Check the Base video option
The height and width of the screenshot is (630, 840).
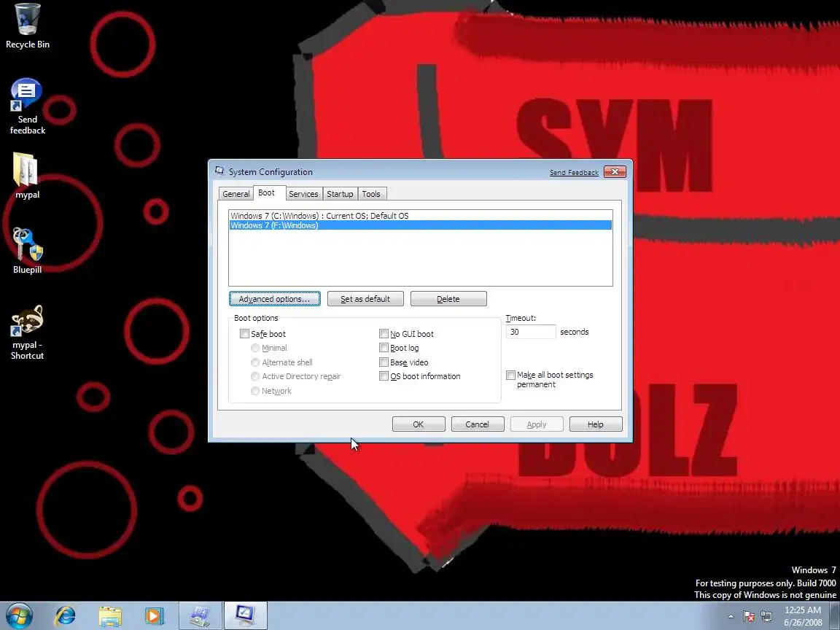tap(384, 362)
